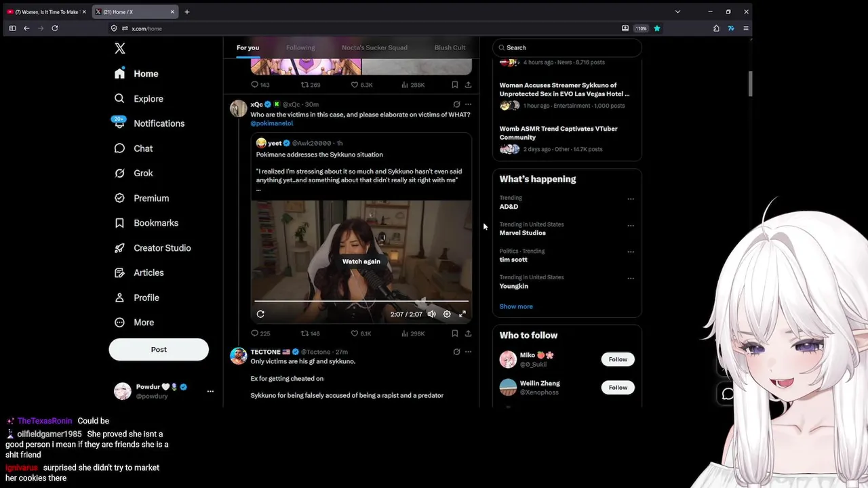Bookmark xQc's post
This screenshot has width=868, height=488.
click(454, 333)
